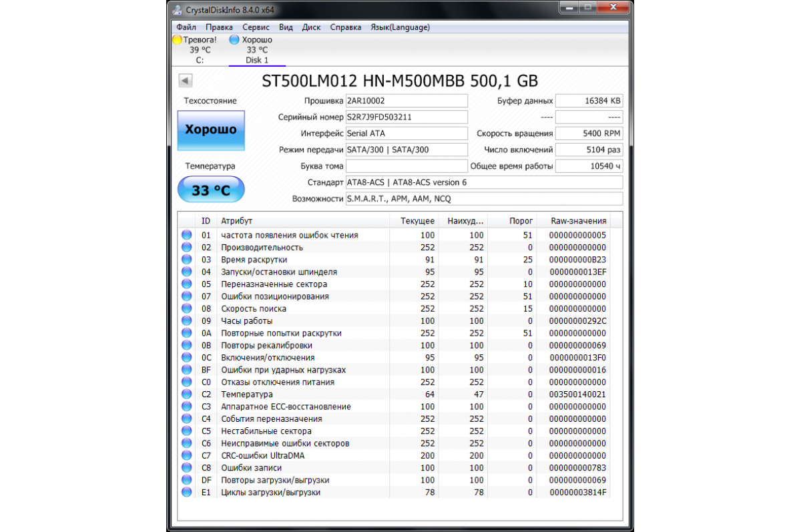Viewport: 801px width, 532px height.
Task: Click the Режим передачи field
Action: (407, 150)
